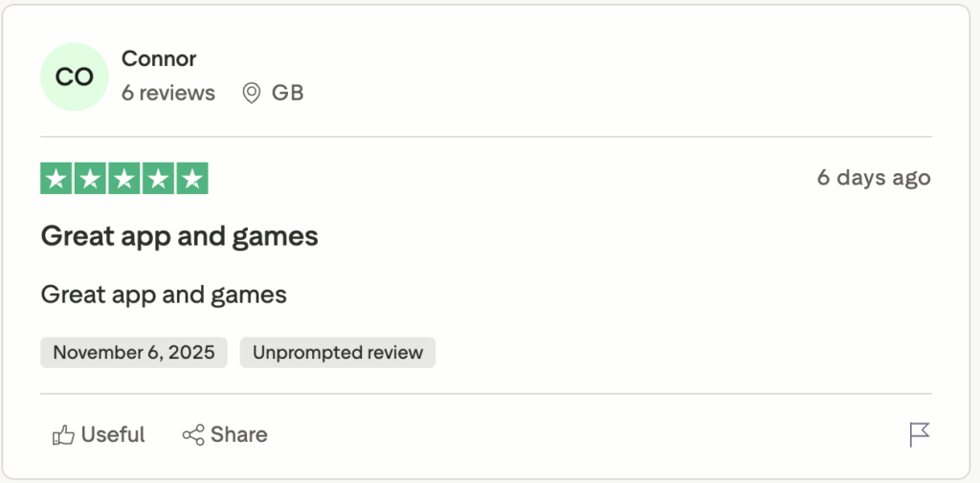
Task: Click the CO avatar circle
Action: (75, 77)
